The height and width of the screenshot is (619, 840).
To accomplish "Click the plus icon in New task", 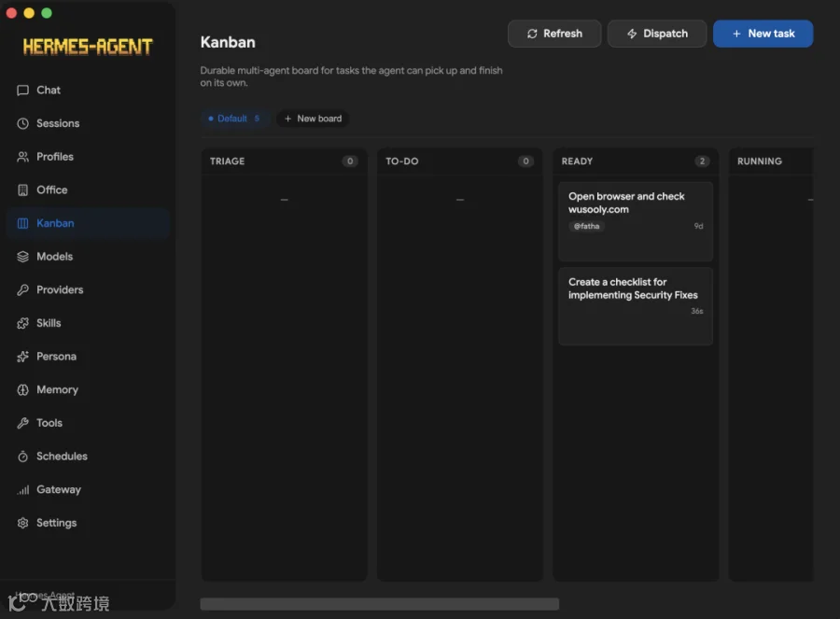I will point(736,34).
